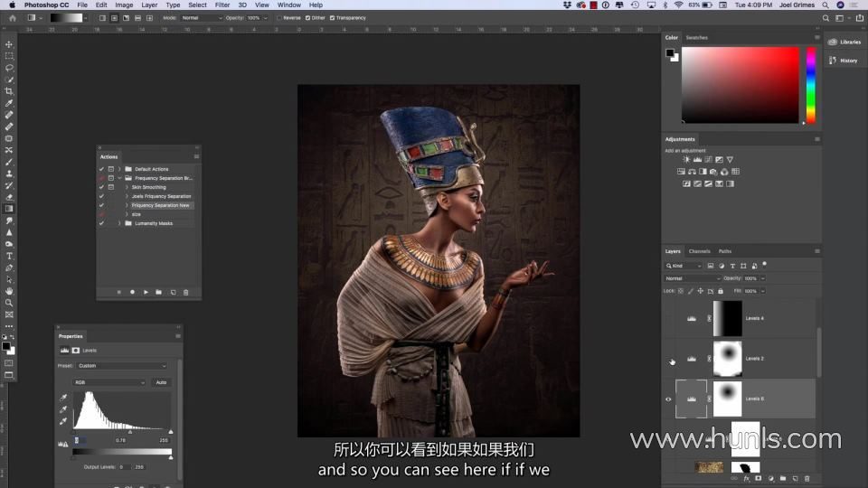Image resolution: width=868 pixels, height=488 pixels.
Task: Begin recording in the Actions panel
Action: (x=132, y=292)
